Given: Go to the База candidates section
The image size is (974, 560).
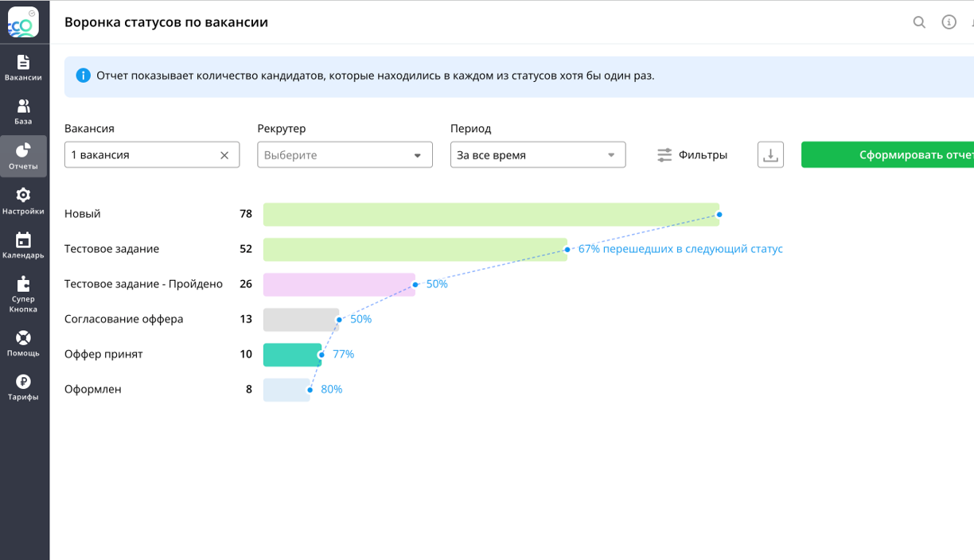Looking at the screenshot, I should [23, 111].
